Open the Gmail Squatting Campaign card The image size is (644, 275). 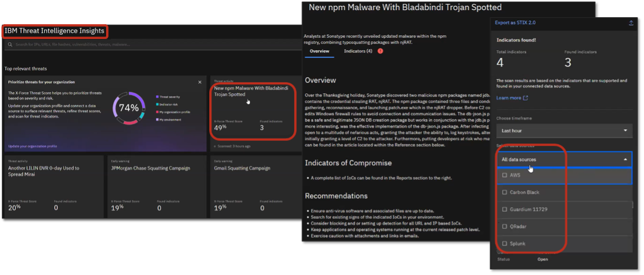(256, 186)
